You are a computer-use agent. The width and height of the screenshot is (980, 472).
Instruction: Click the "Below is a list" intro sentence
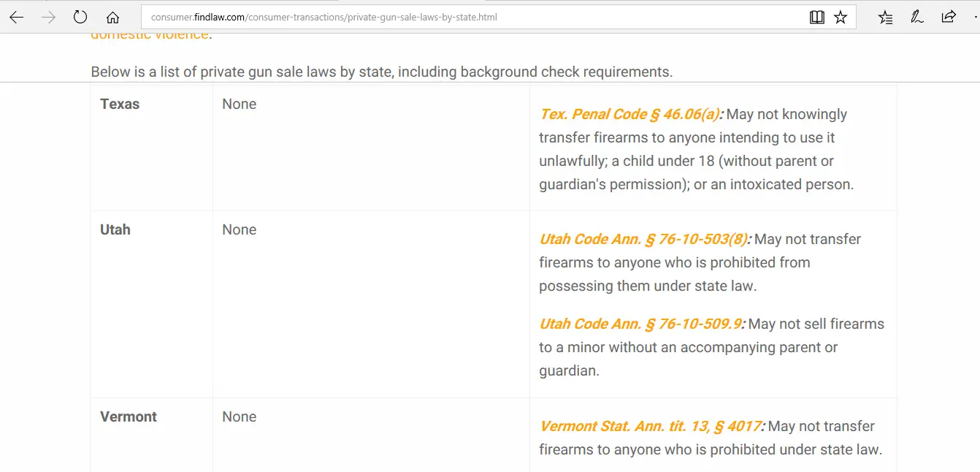coord(381,72)
